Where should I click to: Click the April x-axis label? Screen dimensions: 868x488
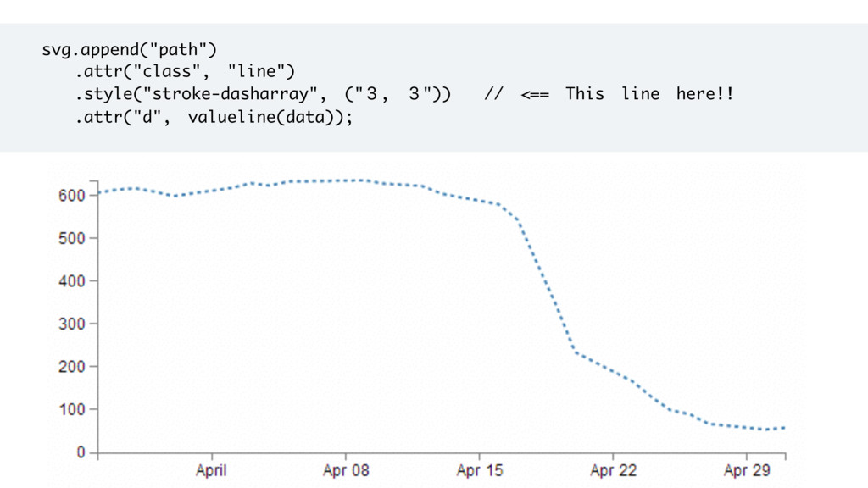point(211,470)
